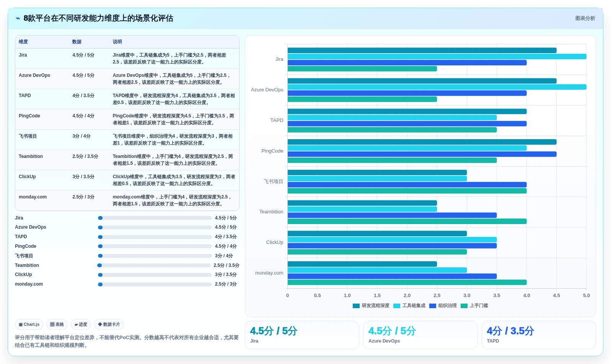Click the ClickUp progress bar
The image size is (611, 364).
click(155, 275)
